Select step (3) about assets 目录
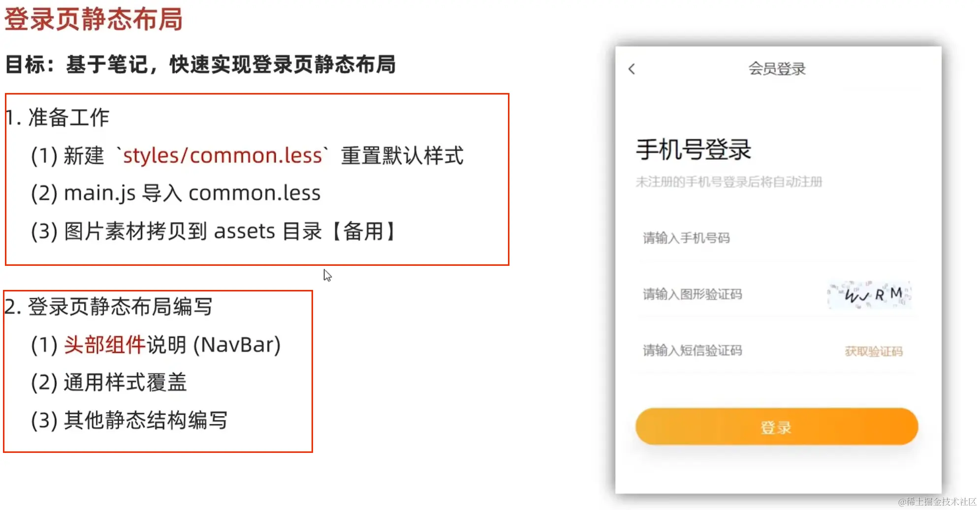 213,230
